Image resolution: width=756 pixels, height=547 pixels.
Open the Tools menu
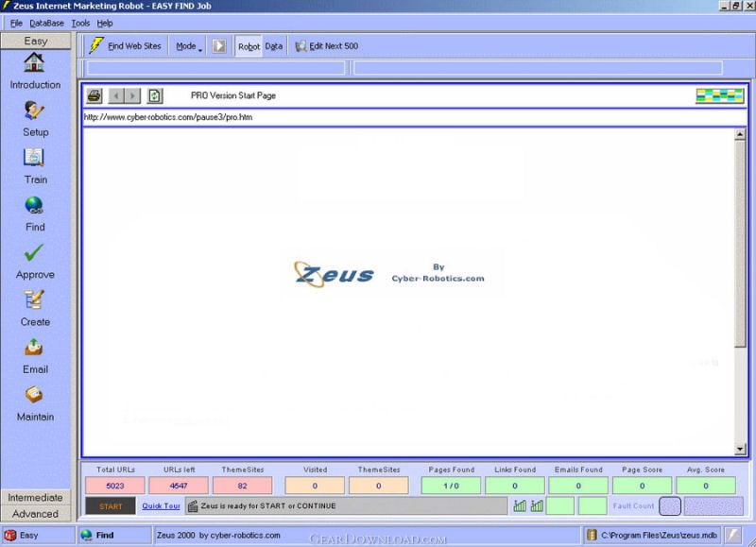click(x=80, y=23)
